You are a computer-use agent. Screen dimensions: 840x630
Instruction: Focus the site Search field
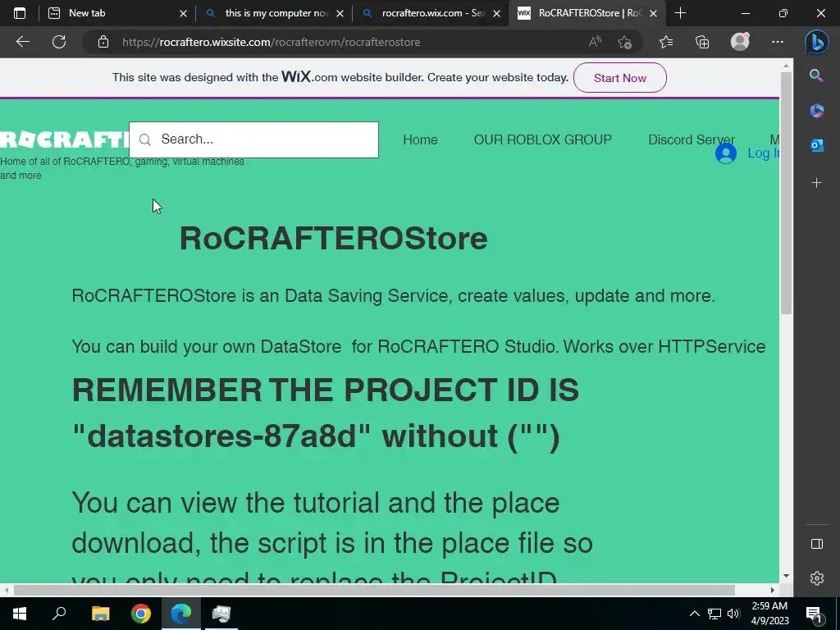253,139
